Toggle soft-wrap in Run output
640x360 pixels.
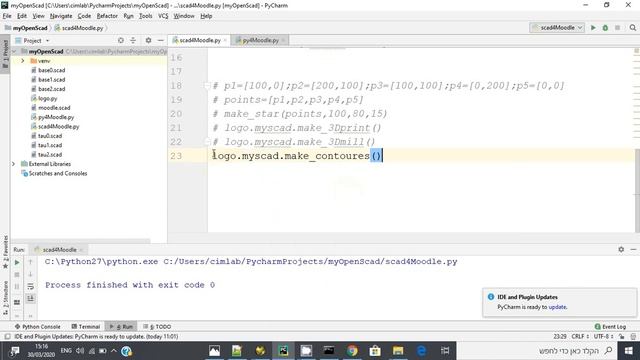(30, 287)
